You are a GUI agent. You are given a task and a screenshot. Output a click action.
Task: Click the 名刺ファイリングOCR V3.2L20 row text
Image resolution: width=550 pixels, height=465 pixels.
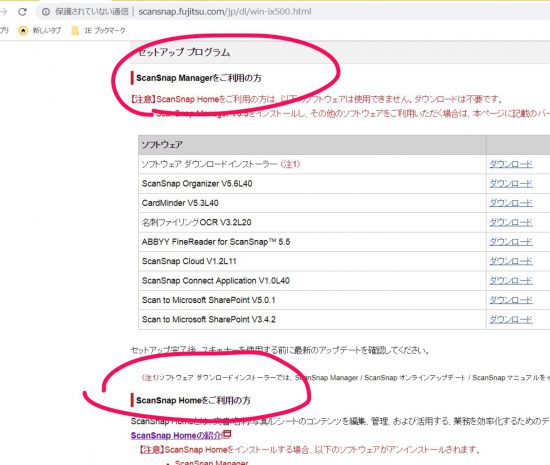(x=196, y=222)
